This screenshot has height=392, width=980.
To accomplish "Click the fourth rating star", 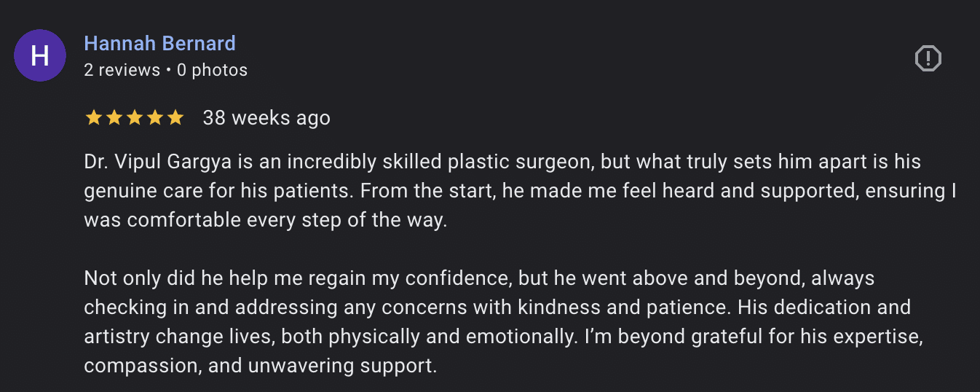I will point(155,118).
